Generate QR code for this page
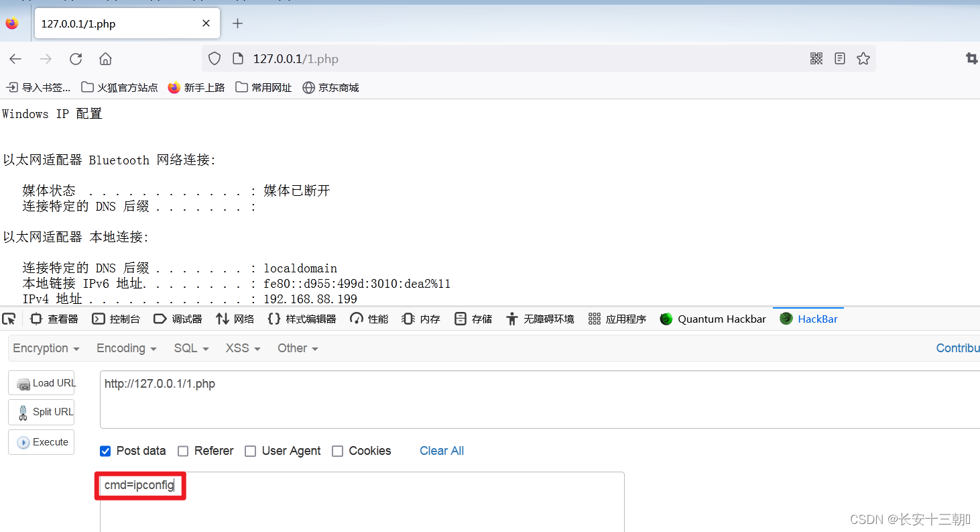Viewport: 980px width, 532px height. 816,58
